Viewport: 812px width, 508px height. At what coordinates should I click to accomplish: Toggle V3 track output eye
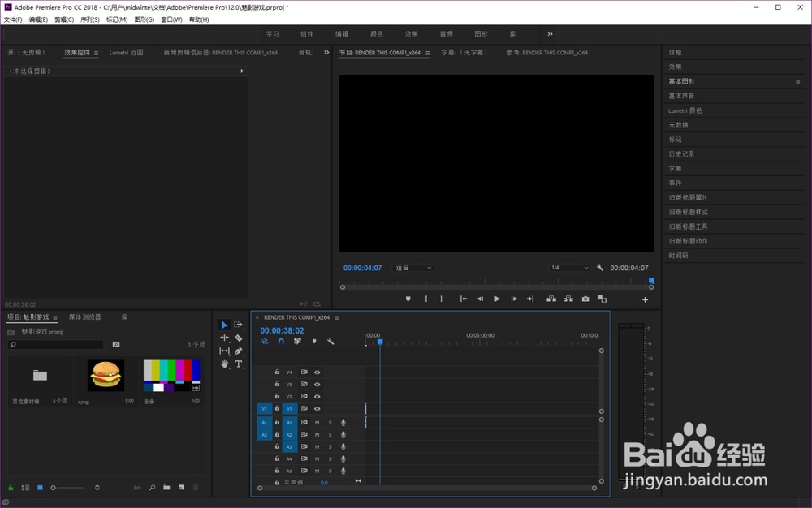[x=317, y=385]
